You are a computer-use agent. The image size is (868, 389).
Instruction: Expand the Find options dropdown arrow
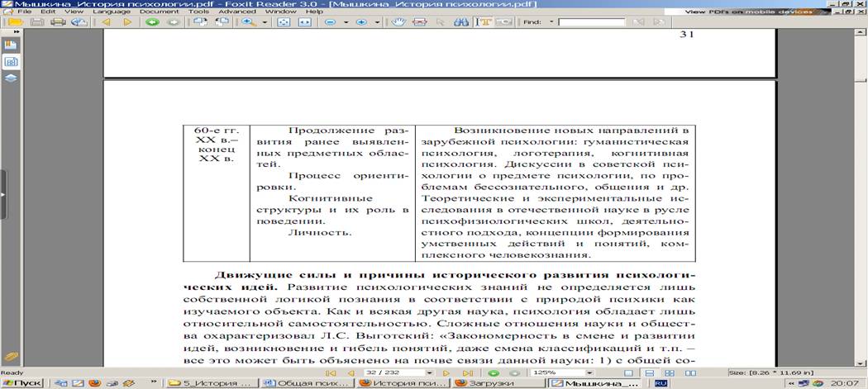tap(551, 22)
